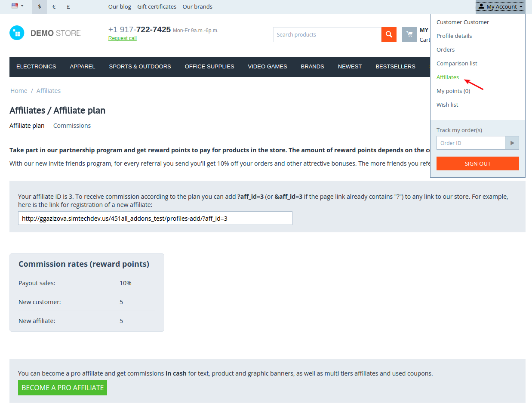Open Affiliates in account menu
This screenshot has width=532, height=410.
(448, 77)
